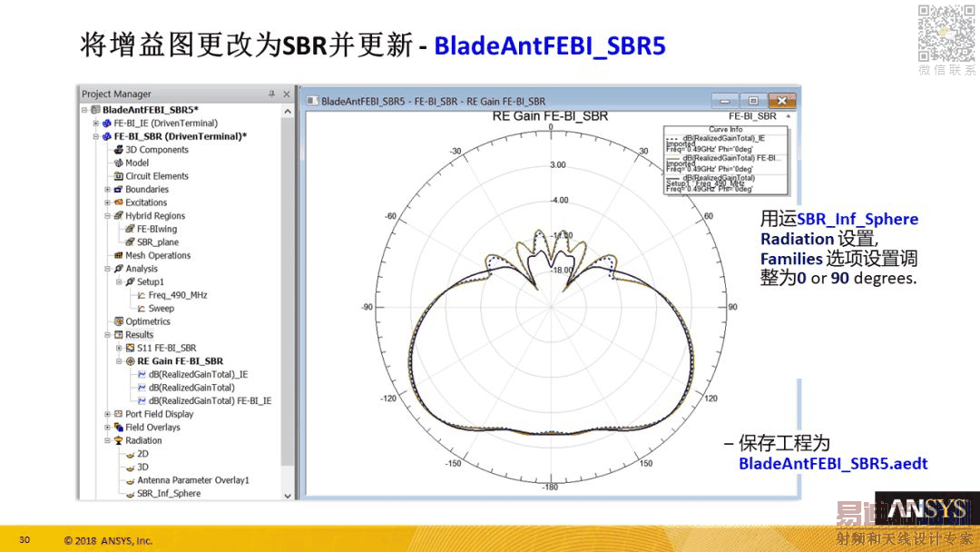Click the dB(RealizedGainTotal)_IE trace icon
The height and width of the screenshot is (552, 980).
coord(142,374)
